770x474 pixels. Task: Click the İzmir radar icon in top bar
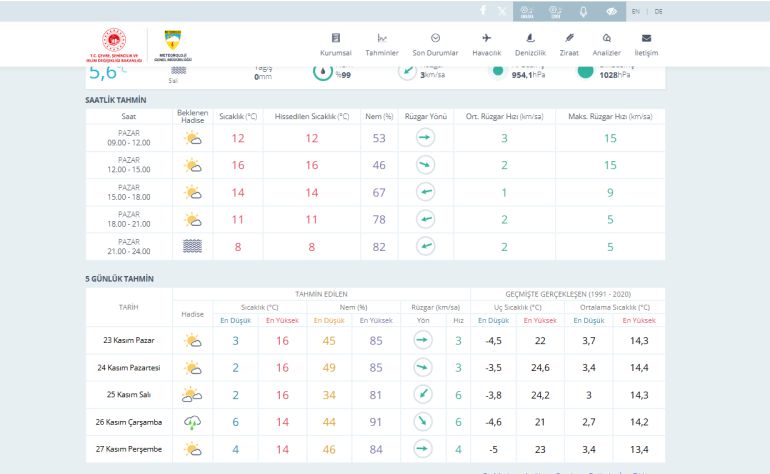point(555,11)
